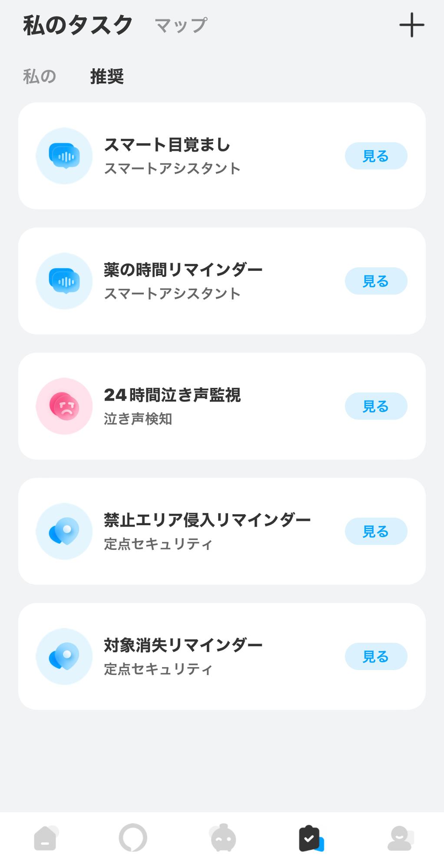The image size is (444, 868).
Task: Open the profile person icon in bottom bar
Action: click(x=400, y=838)
